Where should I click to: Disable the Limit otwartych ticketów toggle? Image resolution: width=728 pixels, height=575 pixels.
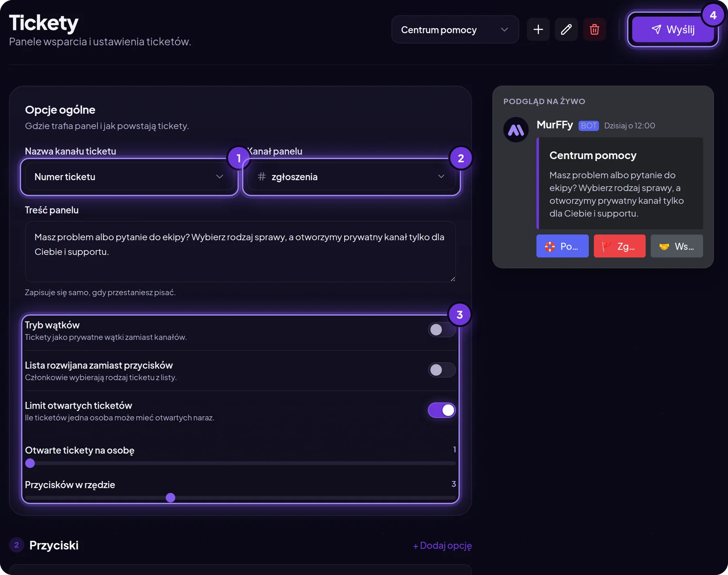point(442,410)
